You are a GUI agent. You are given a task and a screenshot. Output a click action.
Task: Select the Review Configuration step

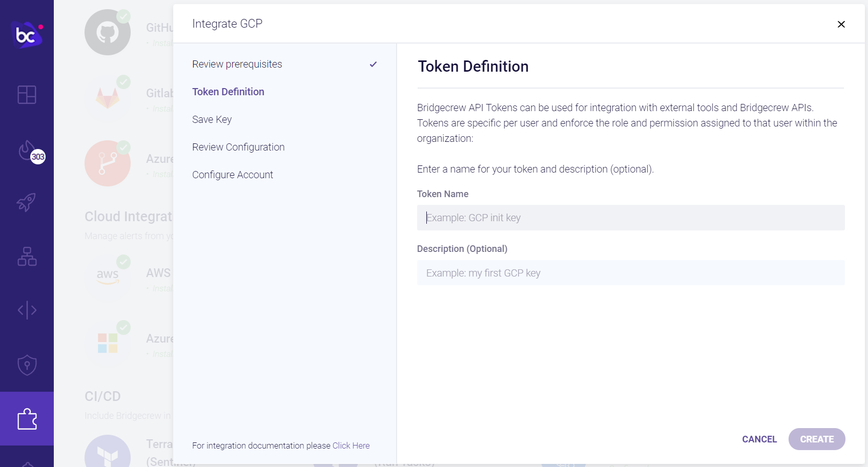tap(238, 147)
